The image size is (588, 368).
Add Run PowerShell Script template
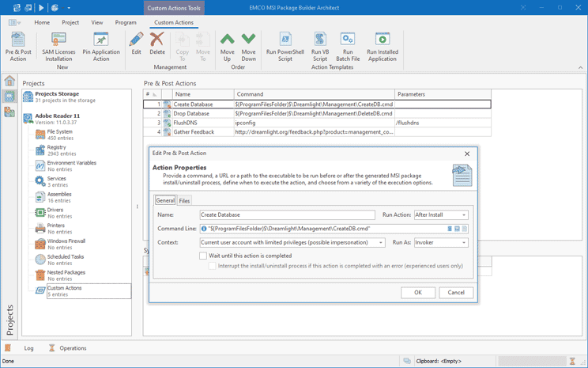click(285, 47)
